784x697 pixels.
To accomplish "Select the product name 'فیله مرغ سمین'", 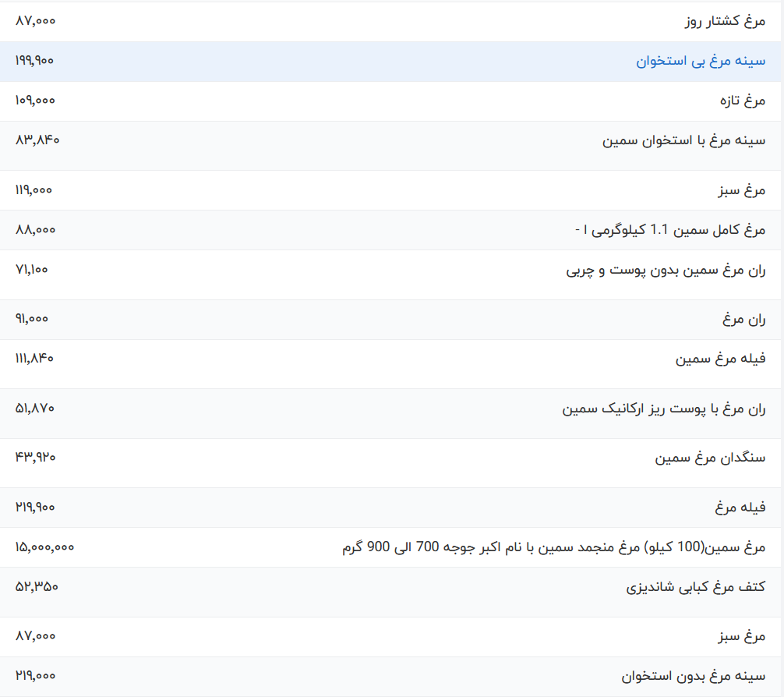I will [x=721, y=359].
